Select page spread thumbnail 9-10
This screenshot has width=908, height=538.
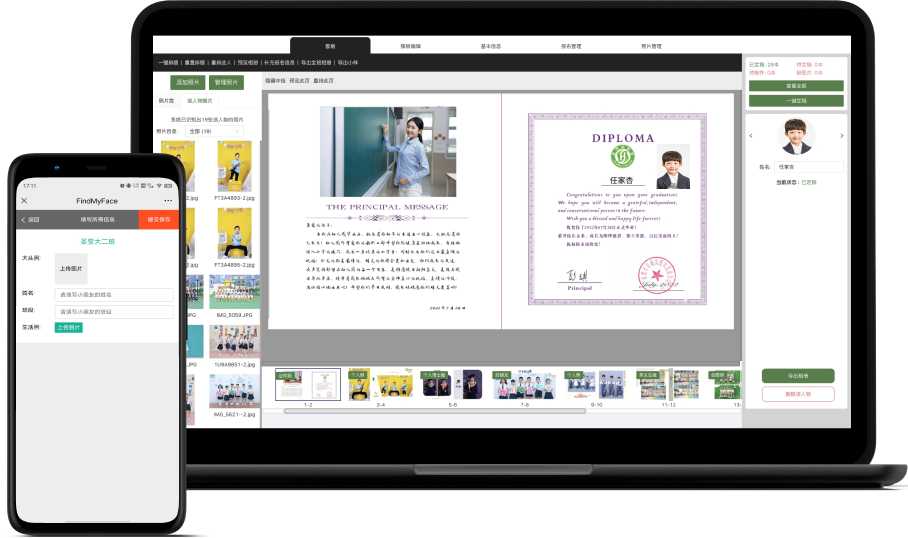pos(596,385)
